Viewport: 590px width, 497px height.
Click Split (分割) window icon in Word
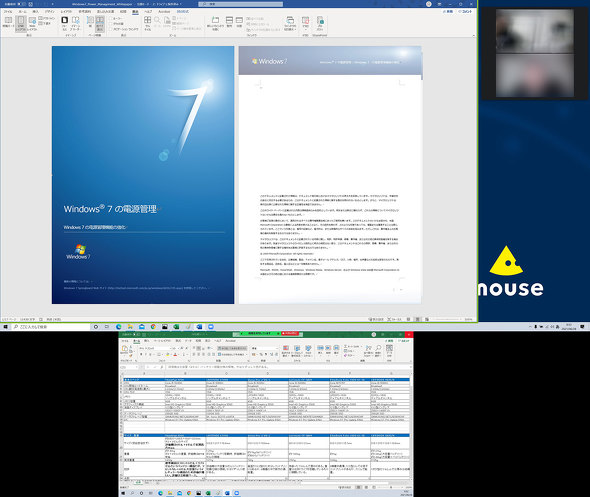tap(239, 22)
